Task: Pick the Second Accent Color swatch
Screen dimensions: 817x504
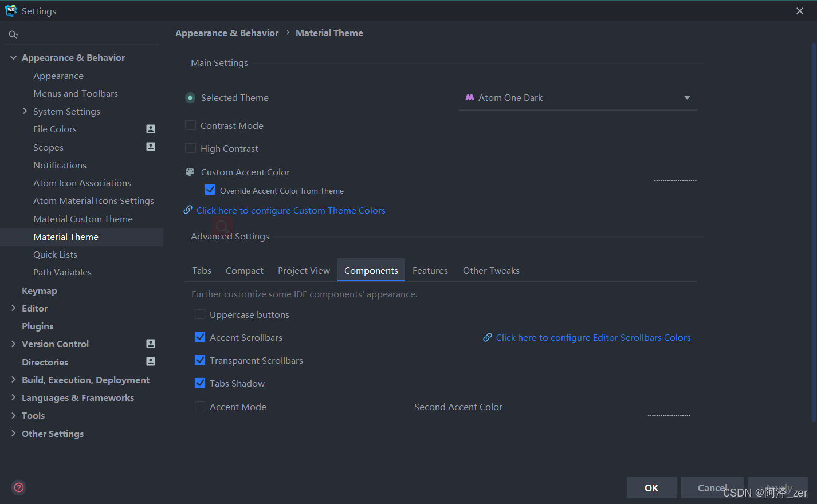Action: pos(669,408)
